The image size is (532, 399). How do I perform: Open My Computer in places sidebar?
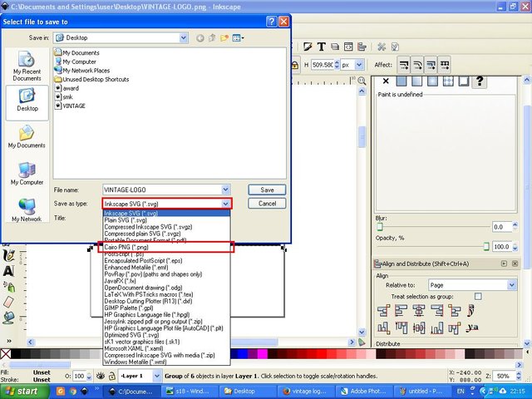(x=27, y=174)
